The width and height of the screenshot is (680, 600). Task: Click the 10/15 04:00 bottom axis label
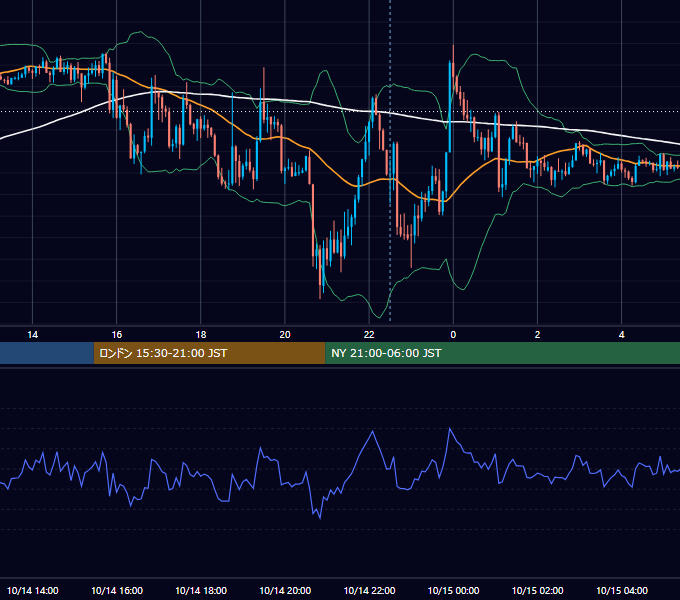point(621,590)
